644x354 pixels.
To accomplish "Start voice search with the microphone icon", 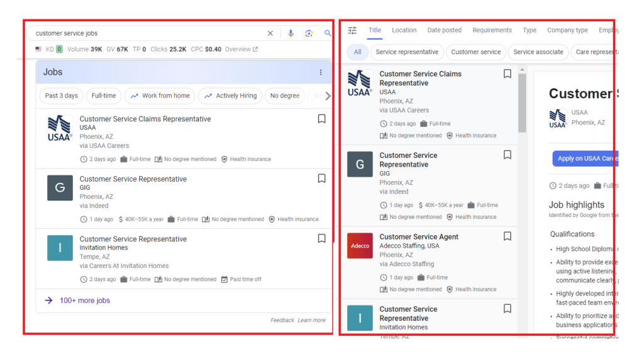I will 291,33.
